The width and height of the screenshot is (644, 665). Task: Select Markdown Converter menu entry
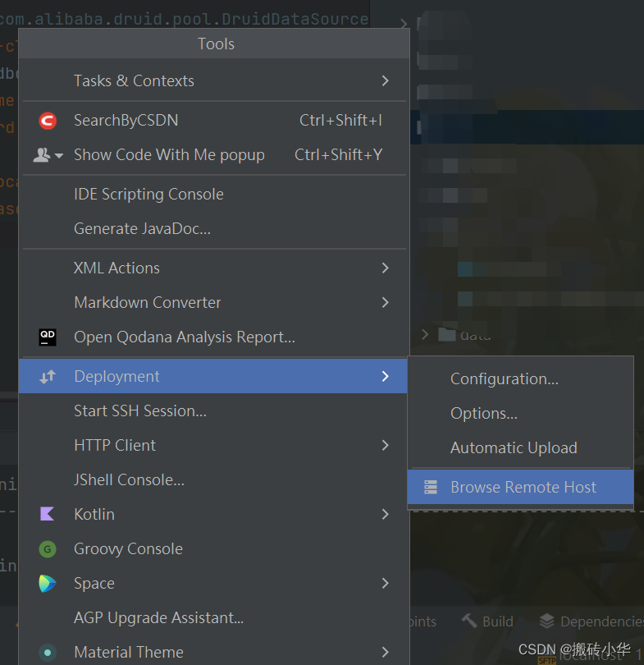click(214, 302)
